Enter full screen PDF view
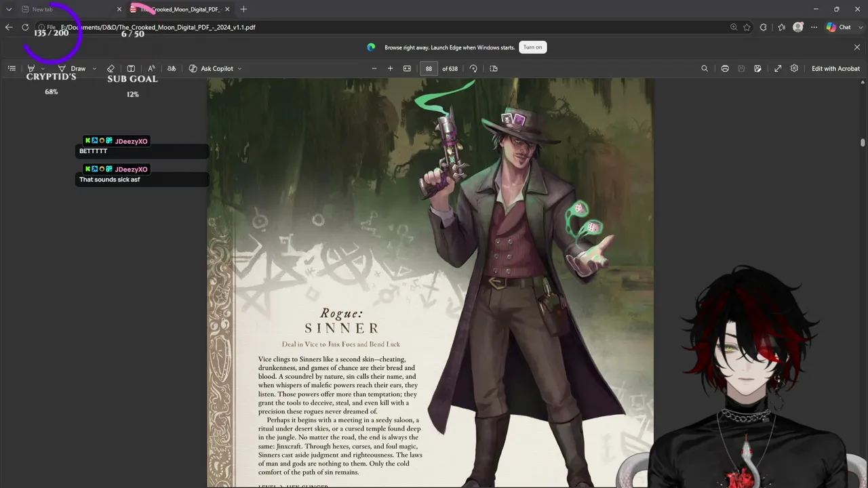The height and width of the screenshot is (488, 868). pyautogui.click(x=778, y=68)
